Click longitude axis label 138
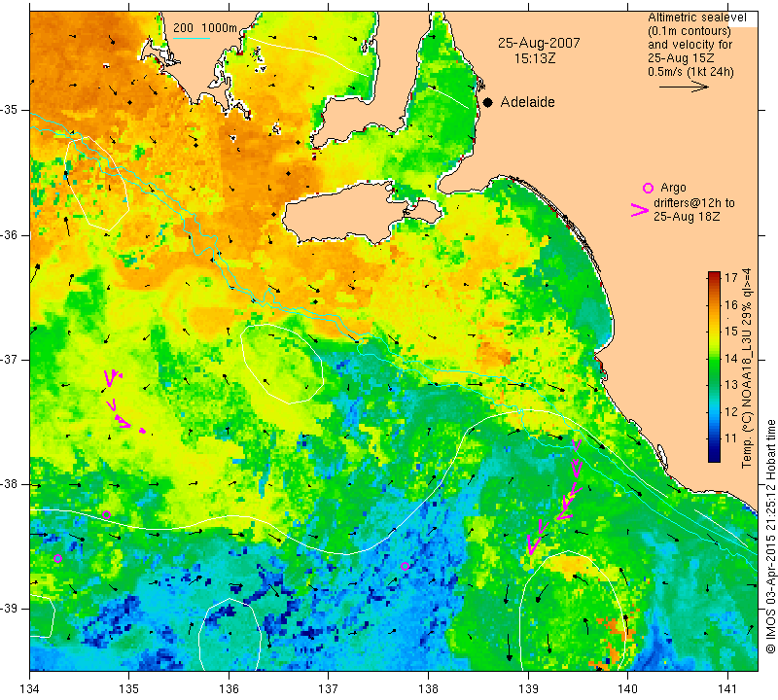The width and height of the screenshot is (778, 700). [x=428, y=689]
